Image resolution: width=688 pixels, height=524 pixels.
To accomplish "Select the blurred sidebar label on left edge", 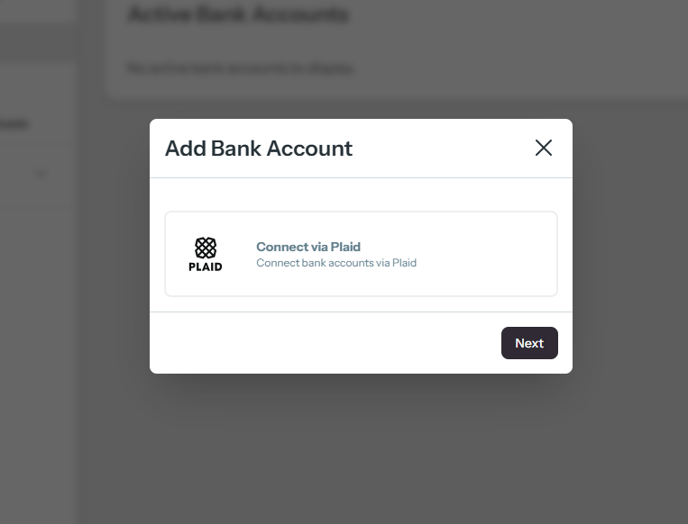I will pyautogui.click(x=14, y=124).
